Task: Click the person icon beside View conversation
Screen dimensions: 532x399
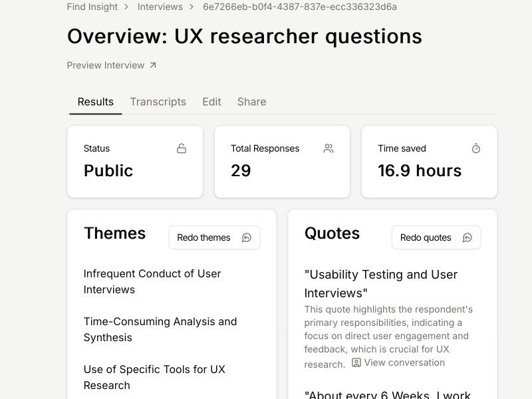Action: click(x=356, y=362)
